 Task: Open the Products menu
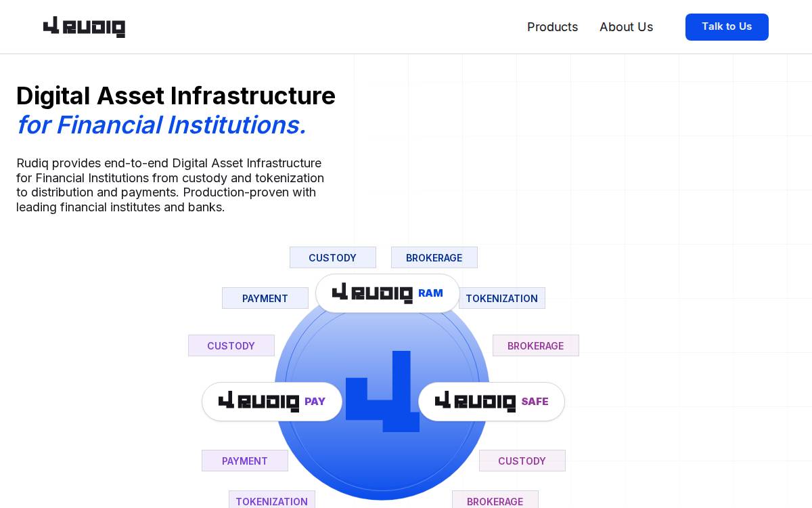pyautogui.click(x=552, y=27)
